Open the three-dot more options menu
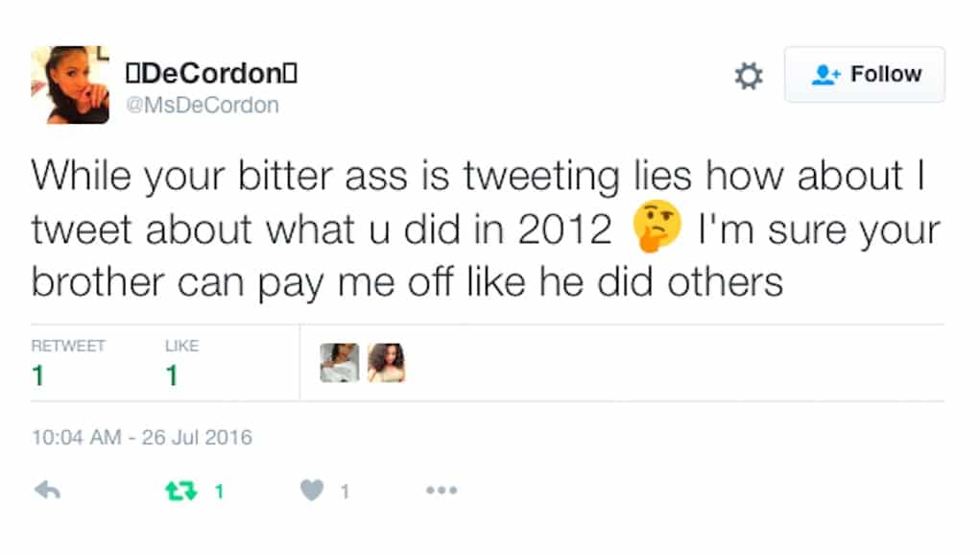Viewport: 980px width, 554px height. [x=442, y=491]
